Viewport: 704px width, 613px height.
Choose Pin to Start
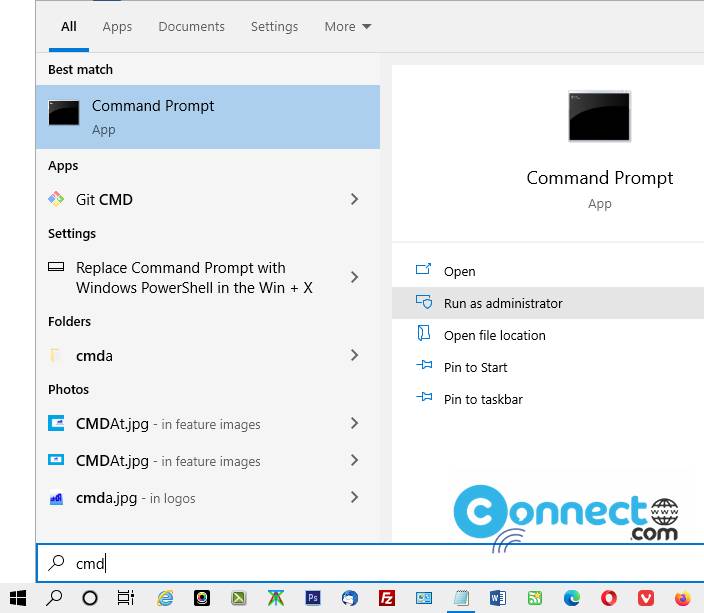pyautogui.click(x=548, y=367)
